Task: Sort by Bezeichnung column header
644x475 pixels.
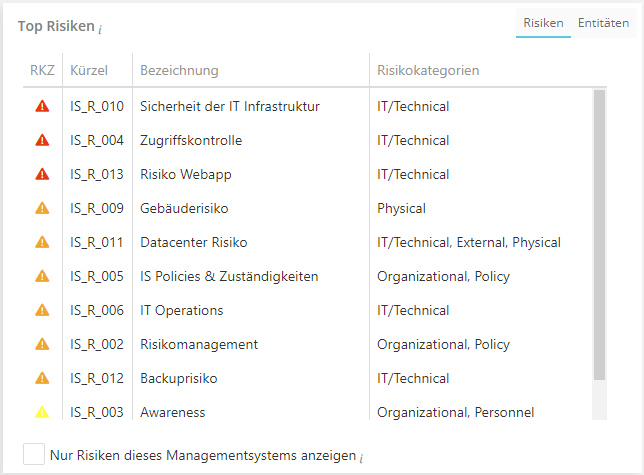Action: point(179,70)
